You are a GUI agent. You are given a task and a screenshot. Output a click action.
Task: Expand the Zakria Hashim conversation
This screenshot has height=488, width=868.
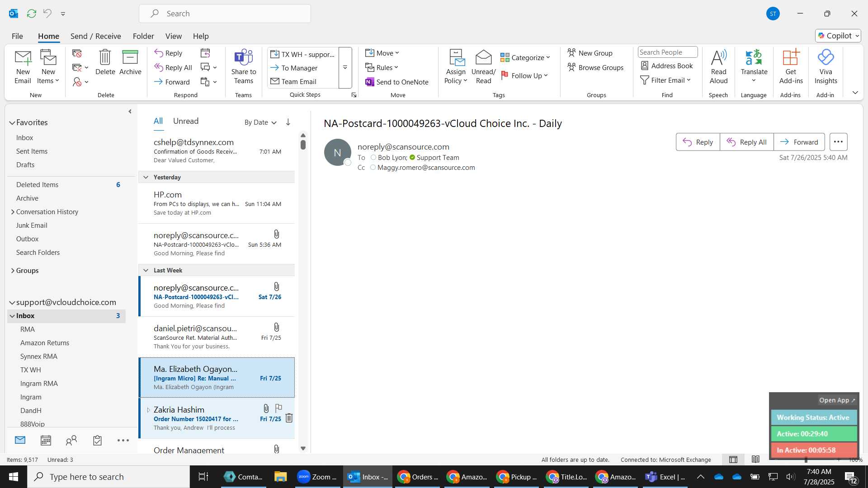click(x=148, y=410)
